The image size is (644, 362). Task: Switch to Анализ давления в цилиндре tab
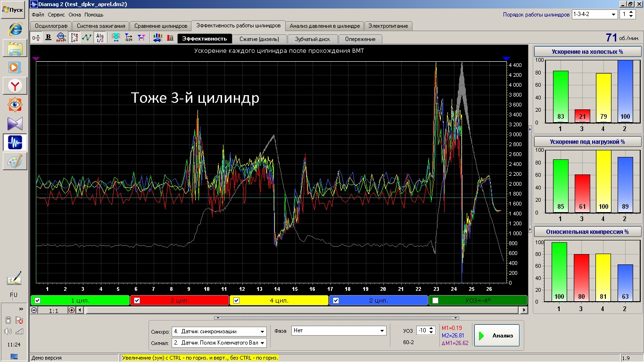(x=325, y=26)
